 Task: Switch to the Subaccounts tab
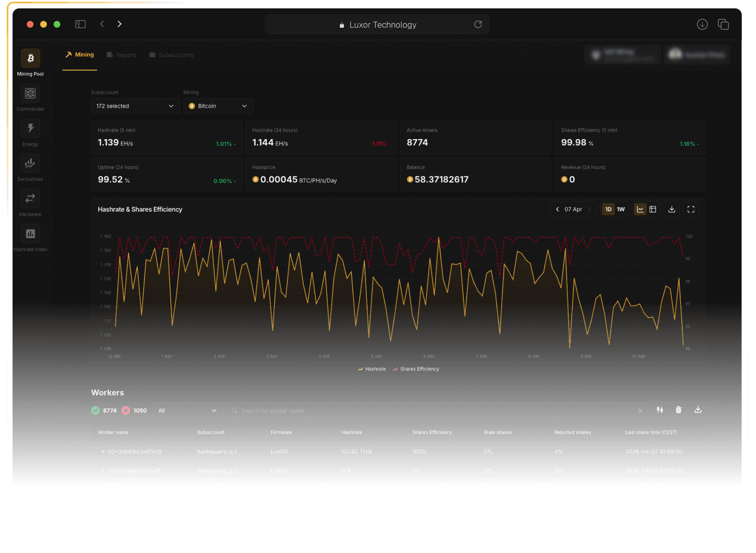point(172,55)
